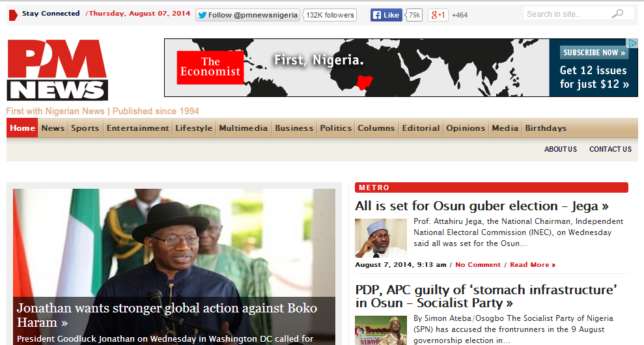The image size is (644, 345).
Task: Click the Google +1 button
Action: tap(438, 15)
